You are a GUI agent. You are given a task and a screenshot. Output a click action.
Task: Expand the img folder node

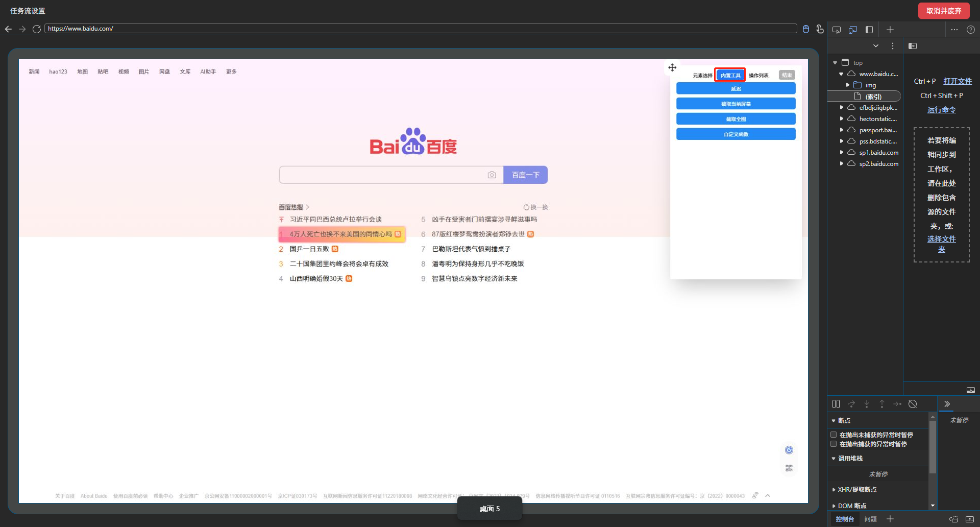pos(848,85)
